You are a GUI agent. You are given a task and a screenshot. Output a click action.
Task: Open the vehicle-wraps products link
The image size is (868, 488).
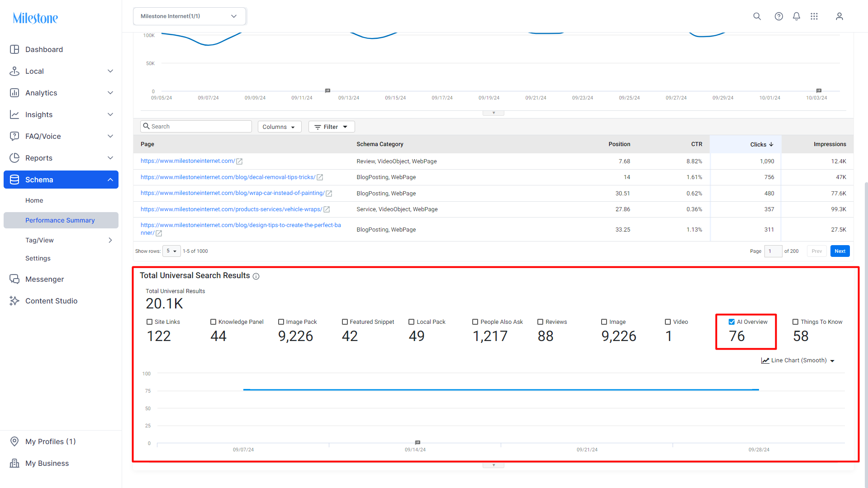(x=232, y=209)
